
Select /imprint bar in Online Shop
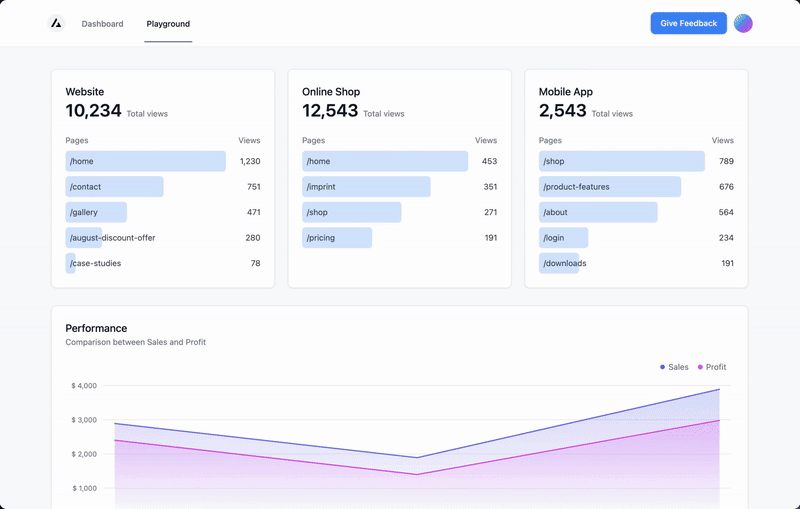point(366,187)
